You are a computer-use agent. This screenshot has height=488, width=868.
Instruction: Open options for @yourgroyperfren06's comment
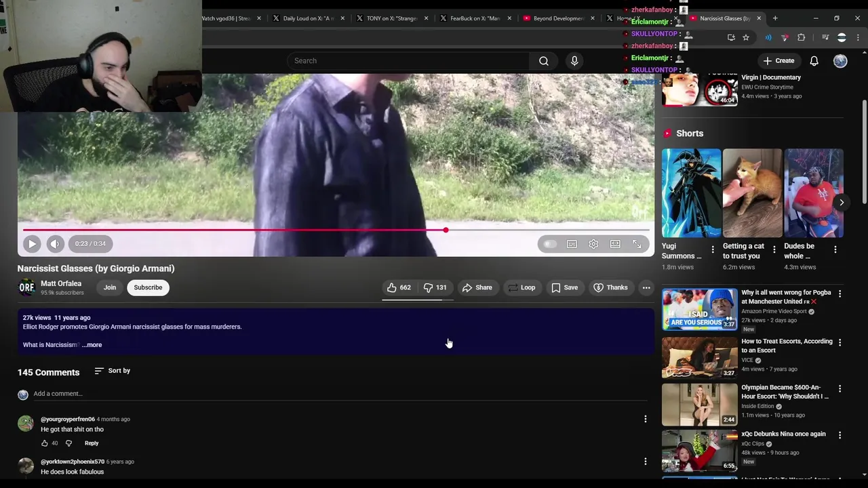coord(646,420)
